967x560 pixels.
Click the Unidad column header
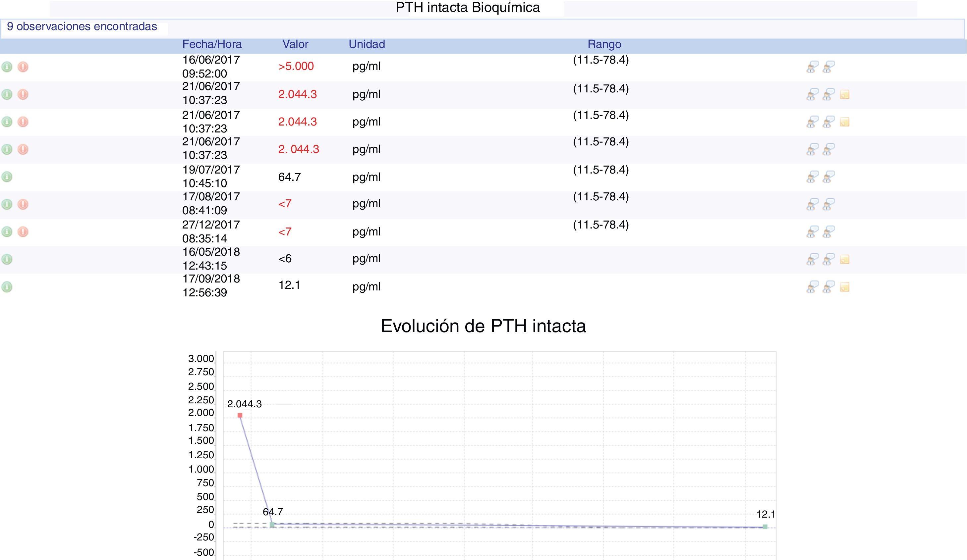click(367, 44)
